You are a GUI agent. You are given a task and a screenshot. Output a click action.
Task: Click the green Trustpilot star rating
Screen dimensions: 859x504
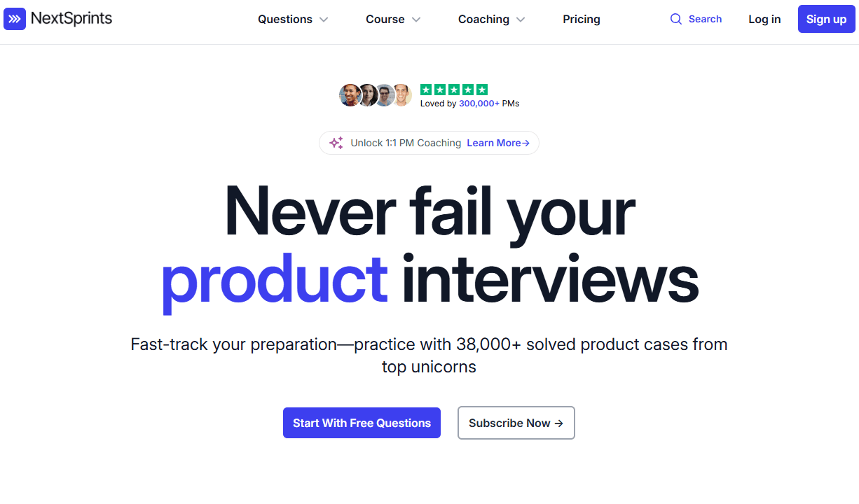[x=453, y=90]
